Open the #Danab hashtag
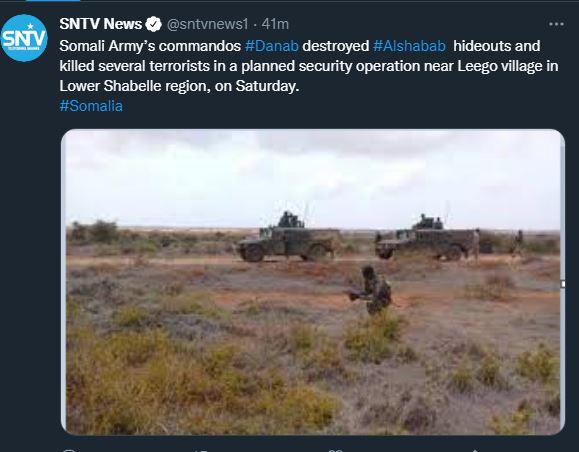The height and width of the screenshot is (452, 579). pyautogui.click(x=271, y=46)
